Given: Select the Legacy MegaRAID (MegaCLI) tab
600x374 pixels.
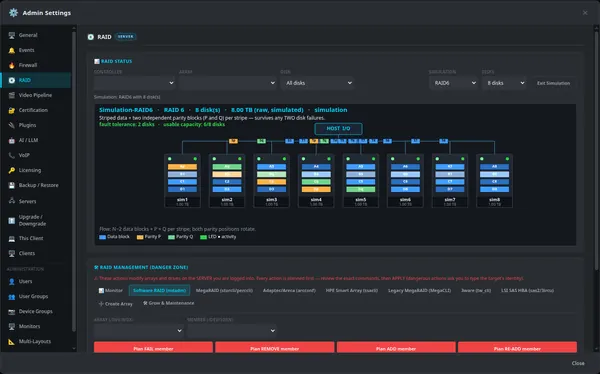Looking at the screenshot, I should click(x=419, y=291).
